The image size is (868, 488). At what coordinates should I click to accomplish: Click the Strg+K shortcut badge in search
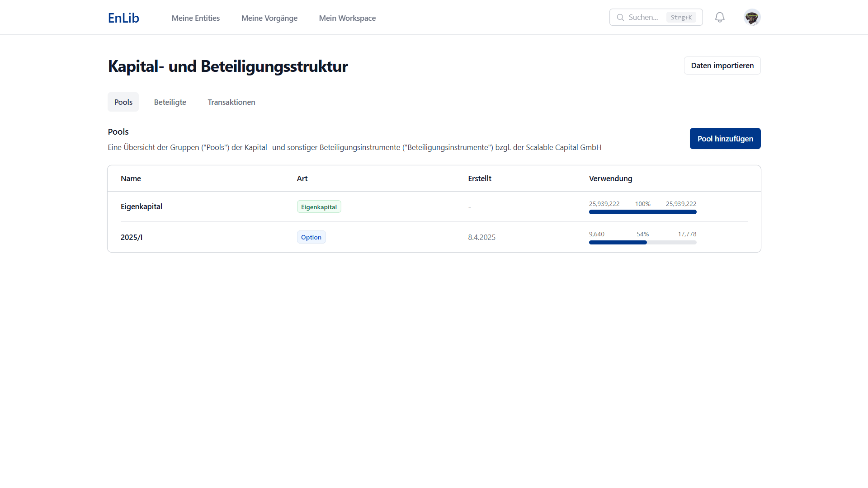[682, 17]
